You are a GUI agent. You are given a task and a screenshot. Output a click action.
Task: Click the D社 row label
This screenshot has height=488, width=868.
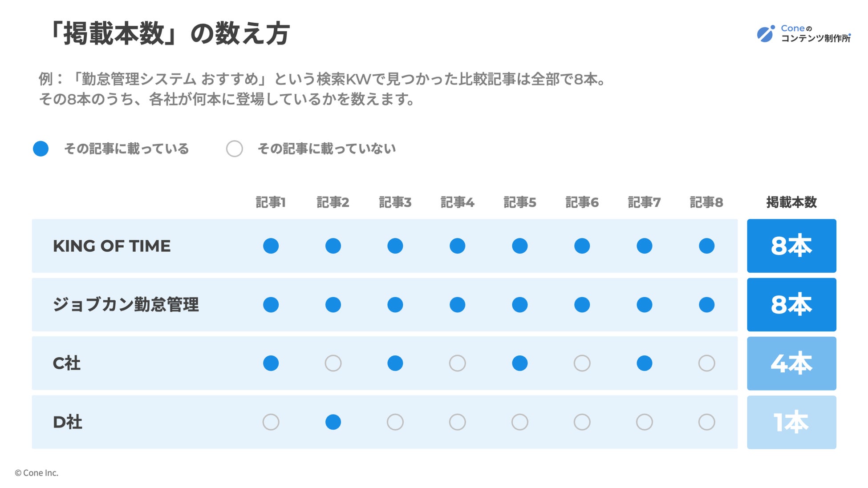point(67,422)
